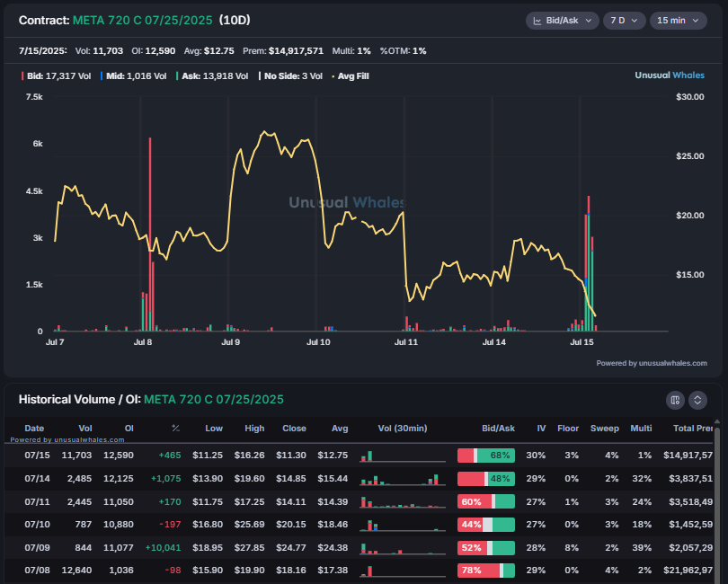728x584 pixels.
Task: Sort by the Multi column header
Action: (641, 428)
